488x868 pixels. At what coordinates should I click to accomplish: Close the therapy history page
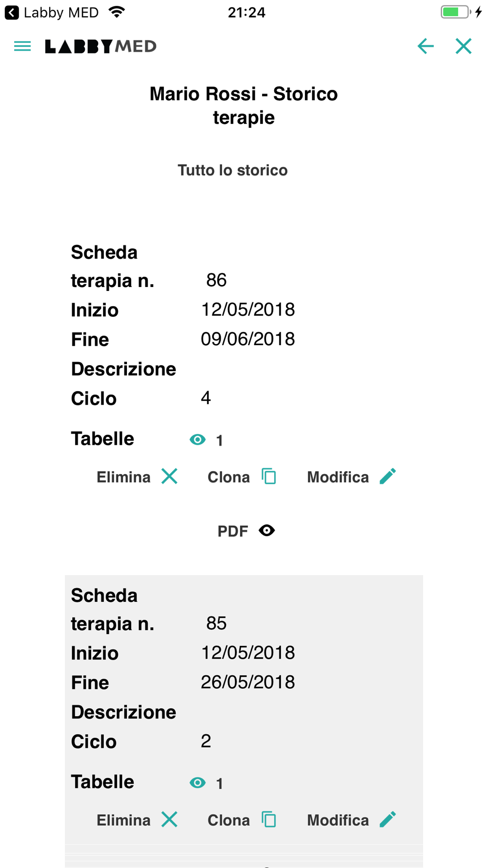(x=463, y=46)
